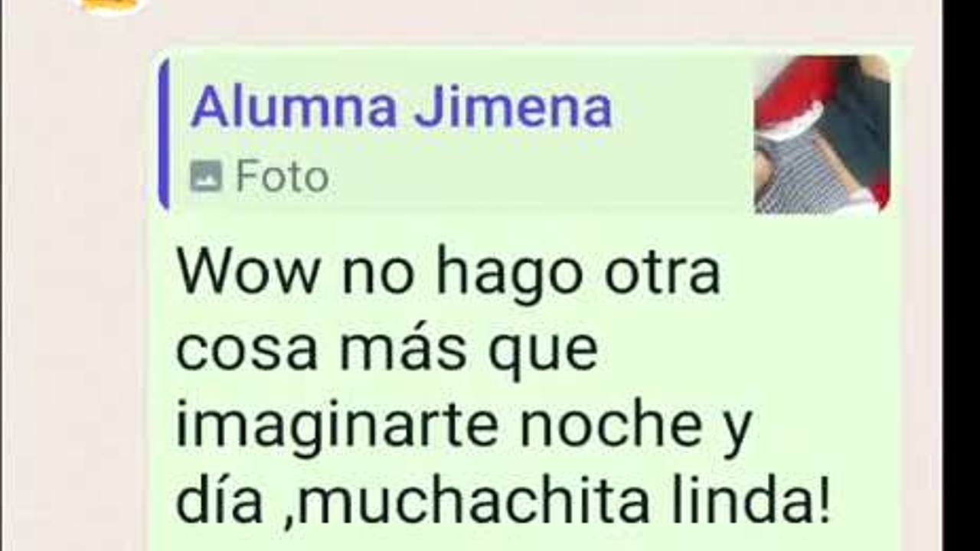
Task: Click the word Alumna in the header
Action: pyautogui.click(x=294, y=109)
